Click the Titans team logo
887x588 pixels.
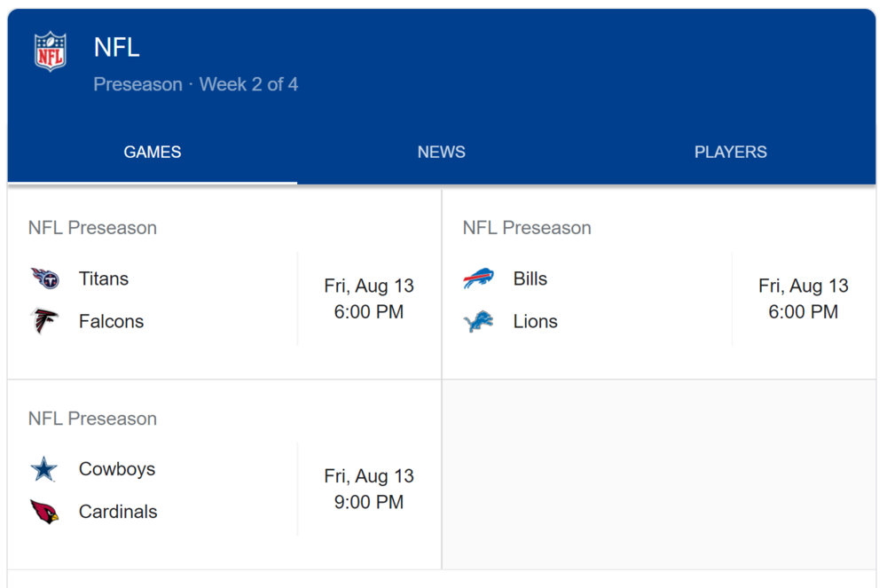44,278
